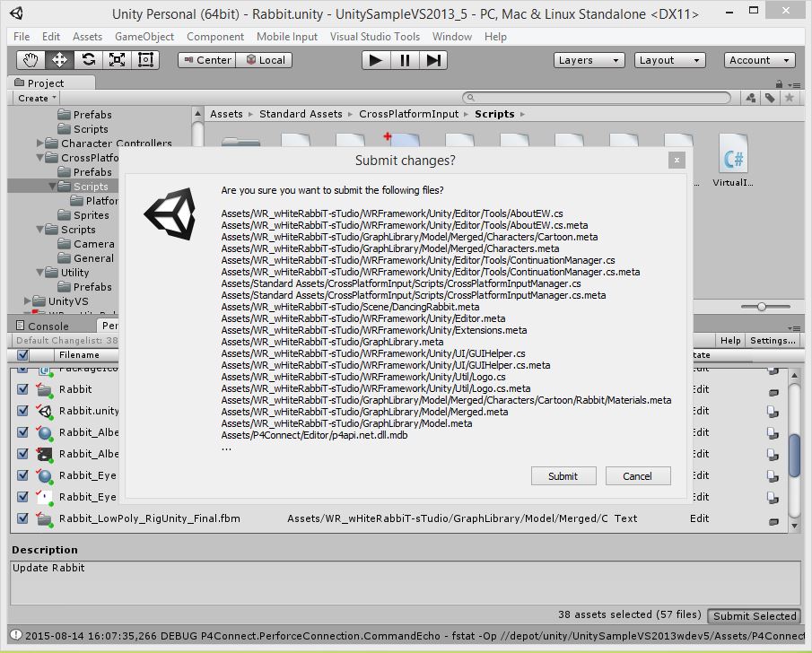Viewport: 812px width, 653px height.
Task: Click the status bar debug message
Action: click(415, 636)
